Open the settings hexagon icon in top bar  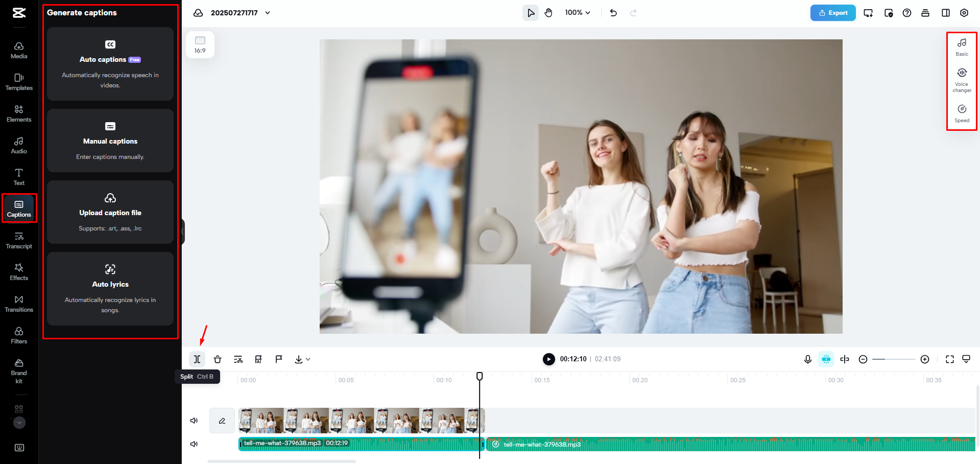tap(964, 13)
